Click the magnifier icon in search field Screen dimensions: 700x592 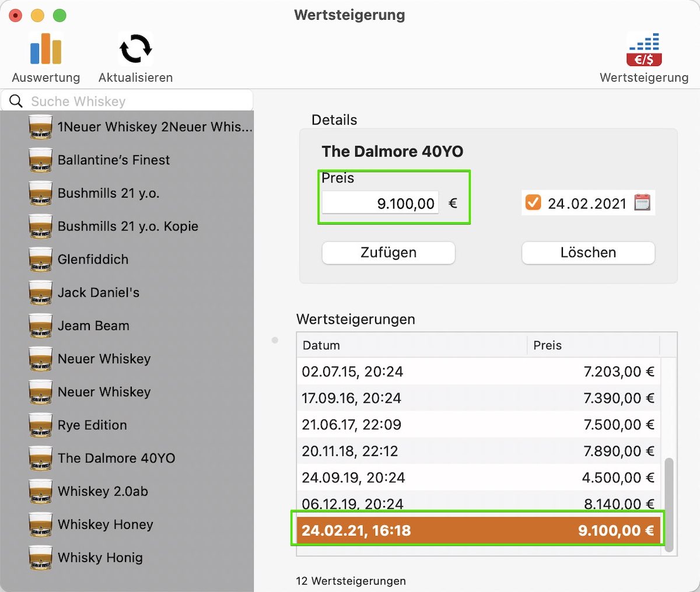[16, 101]
